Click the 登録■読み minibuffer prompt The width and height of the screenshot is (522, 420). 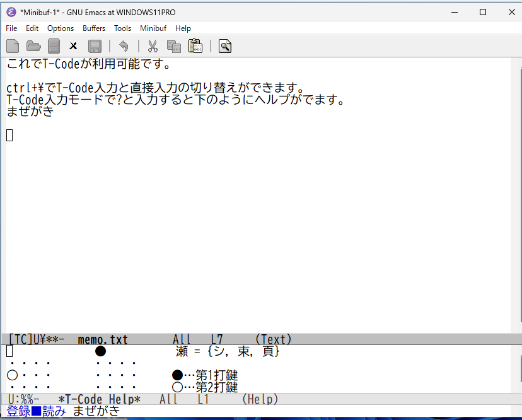tap(36, 411)
